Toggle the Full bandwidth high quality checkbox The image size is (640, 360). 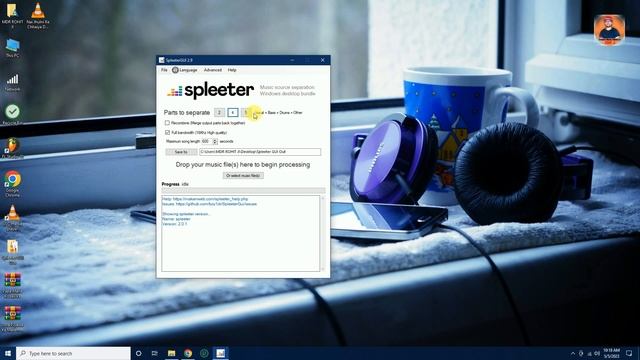(x=167, y=133)
